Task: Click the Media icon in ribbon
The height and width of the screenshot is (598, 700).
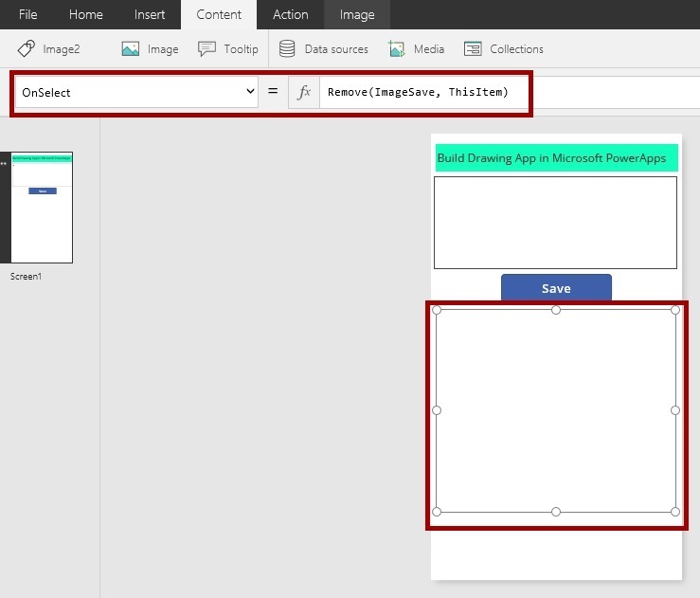Action: [x=397, y=49]
